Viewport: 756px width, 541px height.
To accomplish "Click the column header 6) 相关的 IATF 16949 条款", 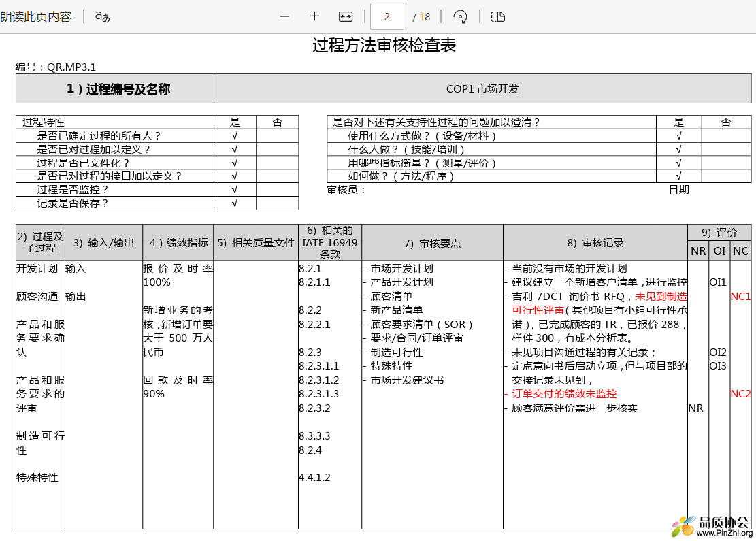I will coord(330,242).
